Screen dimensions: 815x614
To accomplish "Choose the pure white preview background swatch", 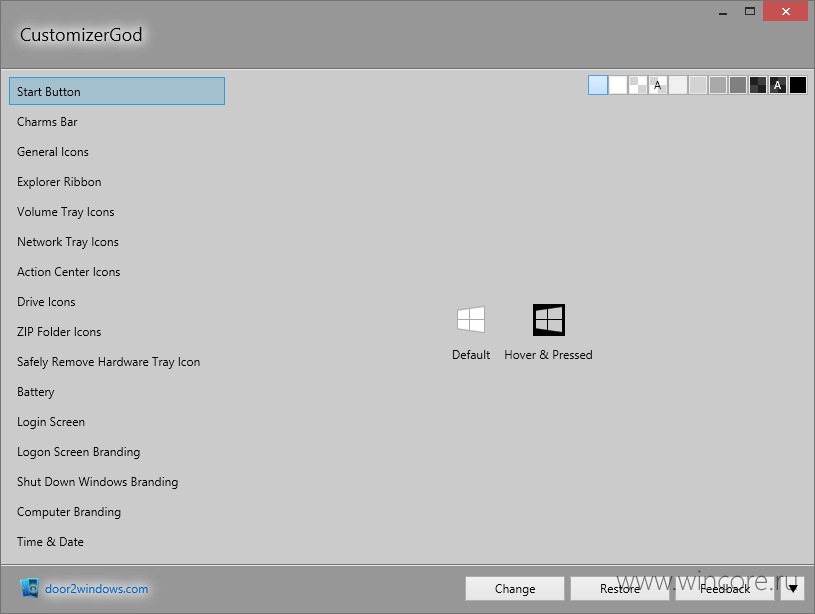I will (618, 85).
